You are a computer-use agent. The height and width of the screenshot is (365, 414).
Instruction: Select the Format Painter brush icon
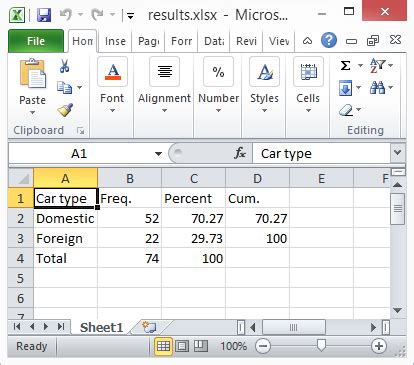65,110
